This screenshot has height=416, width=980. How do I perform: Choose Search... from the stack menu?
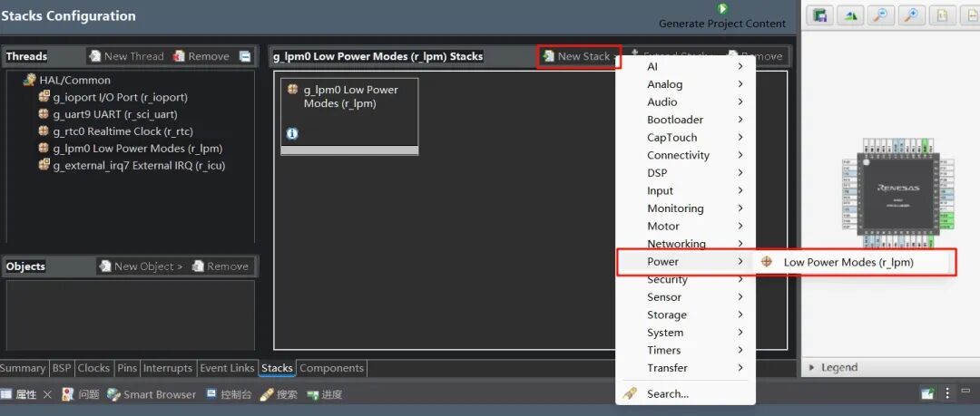[667, 393]
